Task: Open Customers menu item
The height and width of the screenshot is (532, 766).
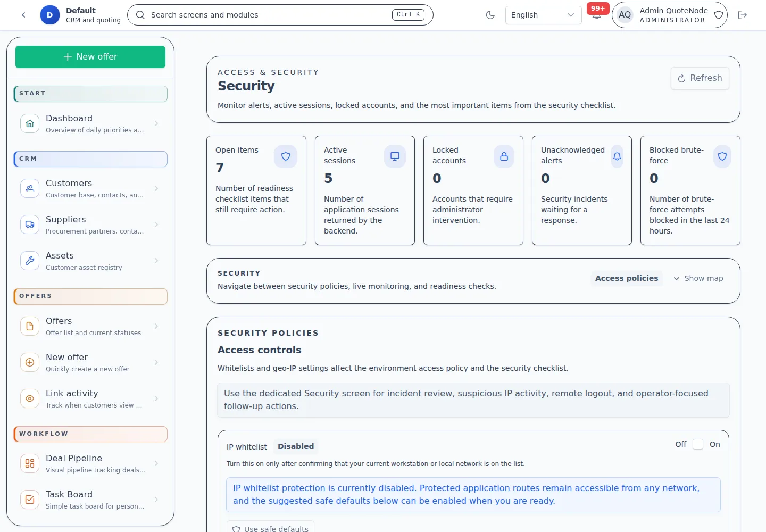Action: coord(90,188)
